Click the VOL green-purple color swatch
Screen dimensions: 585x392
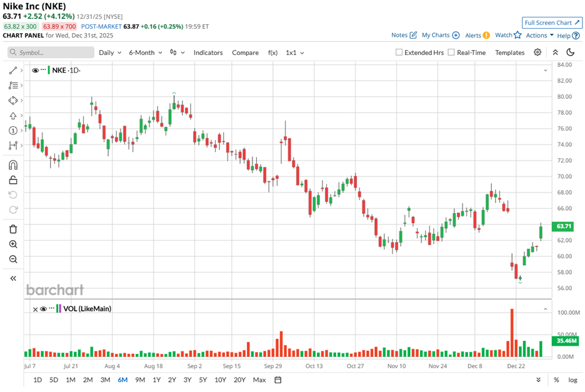[x=58, y=308]
